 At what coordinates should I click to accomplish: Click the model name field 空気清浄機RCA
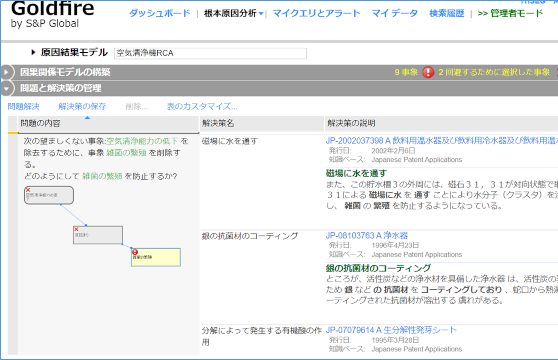pyautogui.click(x=210, y=53)
